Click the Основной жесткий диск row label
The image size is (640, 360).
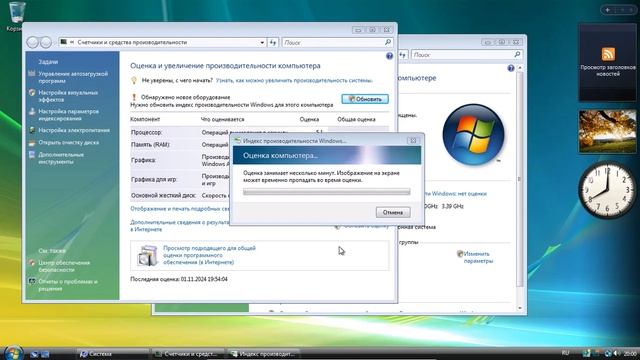pos(163,196)
